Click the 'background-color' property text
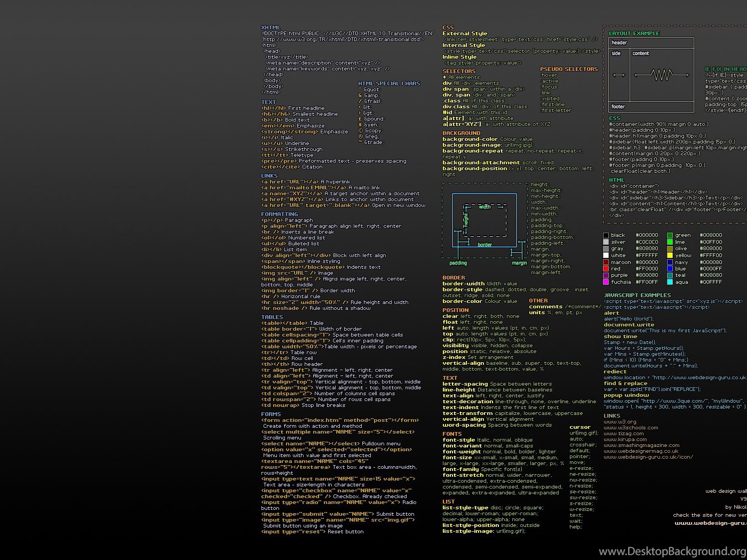747x560 pixels. coord(470,139)
